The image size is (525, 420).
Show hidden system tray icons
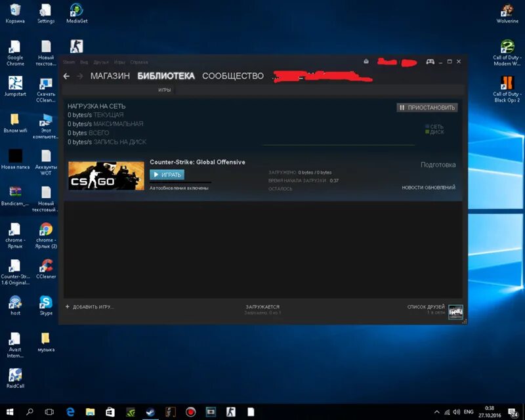click(436, 412)
